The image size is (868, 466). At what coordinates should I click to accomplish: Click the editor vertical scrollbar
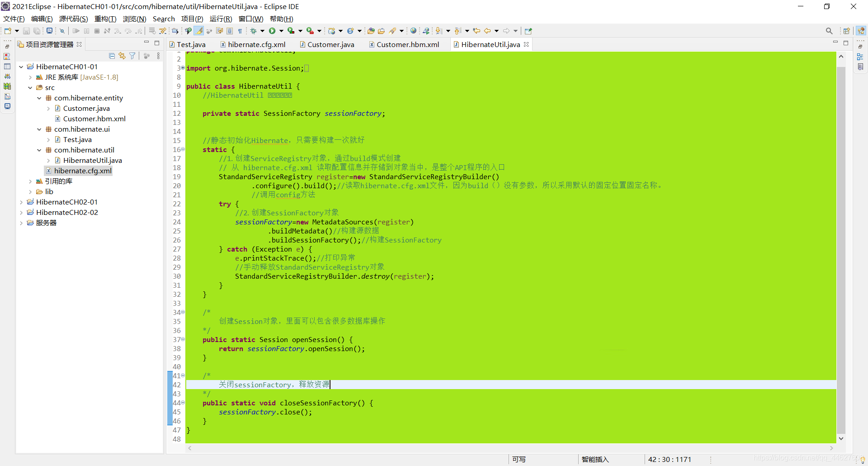(x=841, y=247)
